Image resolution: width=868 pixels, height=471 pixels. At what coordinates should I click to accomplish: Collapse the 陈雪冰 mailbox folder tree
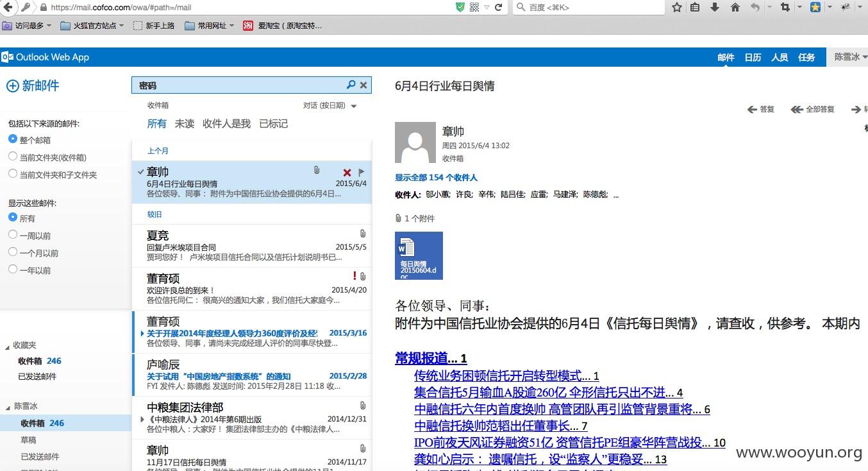[x=8, y=407]
